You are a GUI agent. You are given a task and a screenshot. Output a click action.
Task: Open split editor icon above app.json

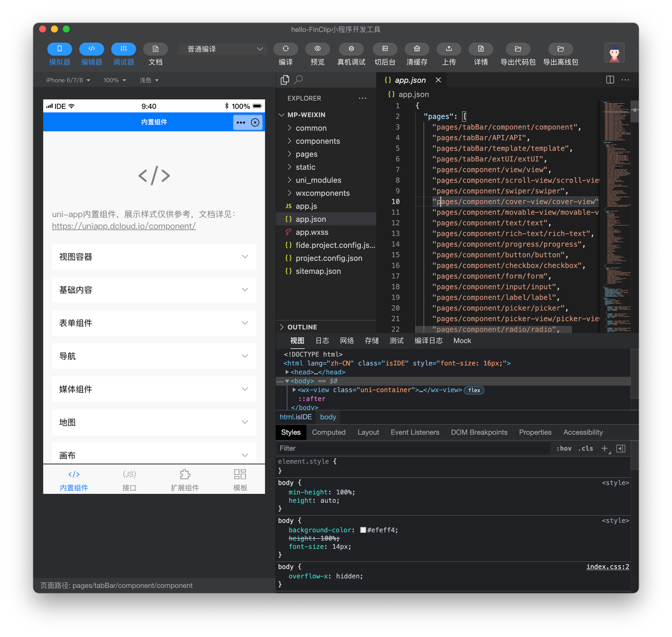pyautogui.click(x=610, y=80)
